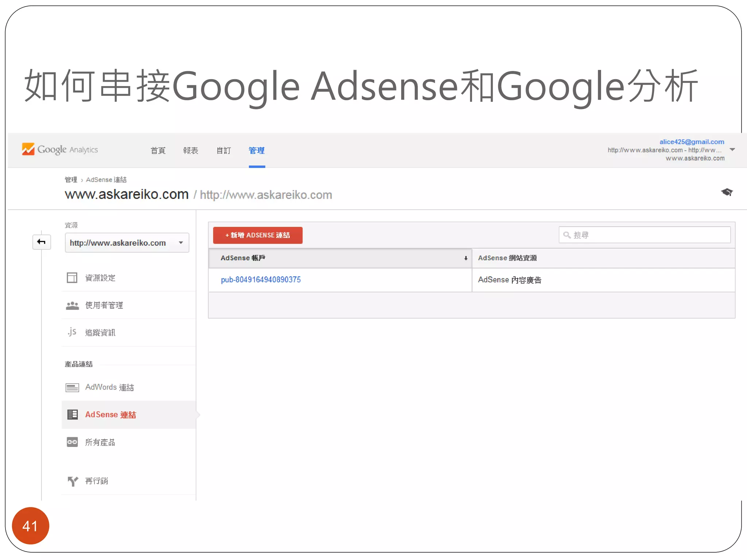Open the pub-8049164940890375 account link
Viewport: 747px width, 560px height.
tap(261, 280)
